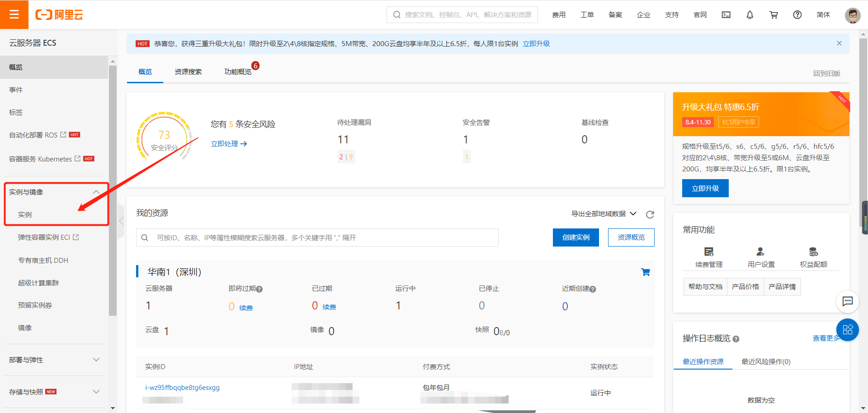Open the notification bell
The height and width of the screenshot is (413, 868).
click(750, 15)
